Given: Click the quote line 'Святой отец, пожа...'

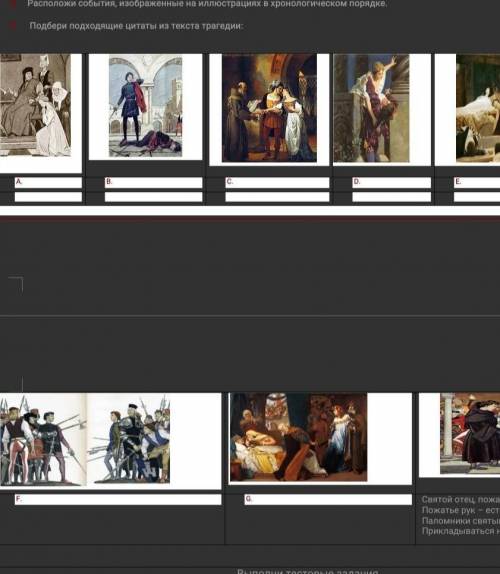Looking at the screenshot, I should [x=461, y=500].
